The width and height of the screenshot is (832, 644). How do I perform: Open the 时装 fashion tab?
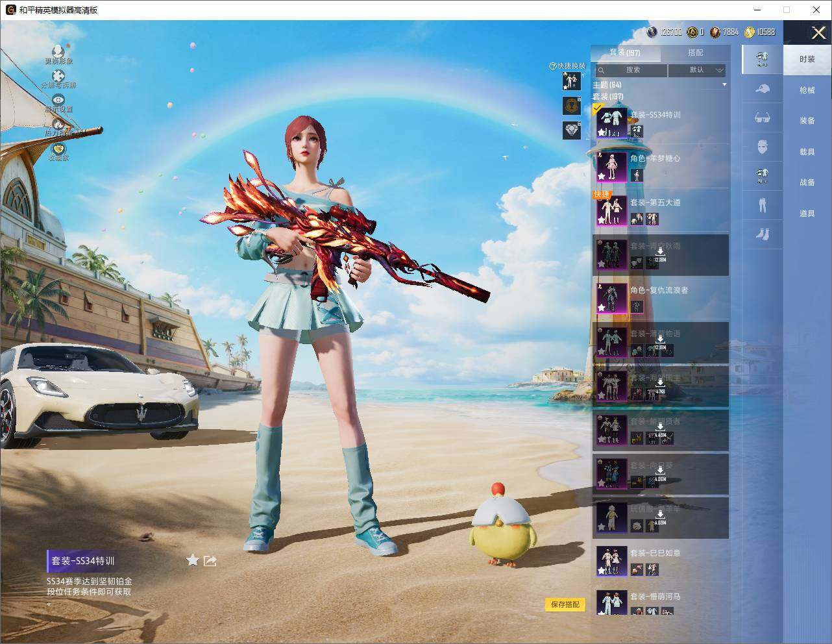coord(807,59)
